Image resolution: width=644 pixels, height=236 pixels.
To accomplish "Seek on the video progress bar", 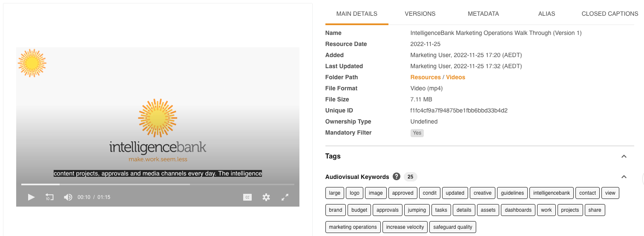I will tap(158, 184).
